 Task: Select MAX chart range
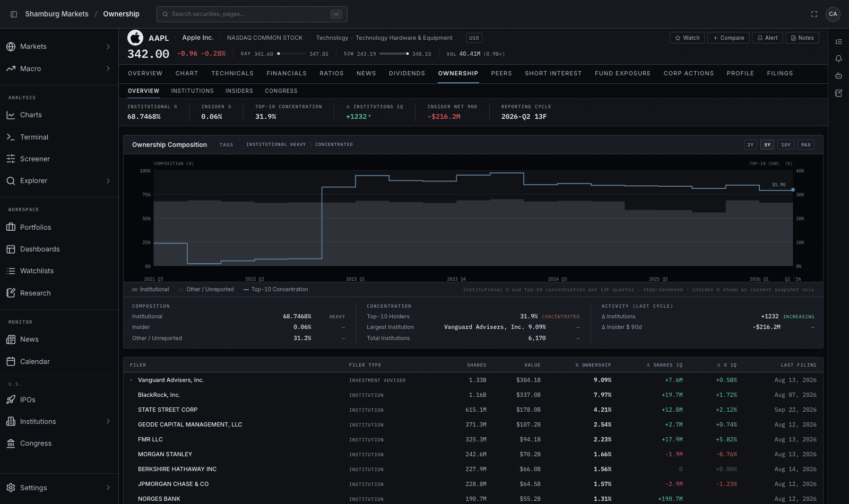[x=806, y=145]
